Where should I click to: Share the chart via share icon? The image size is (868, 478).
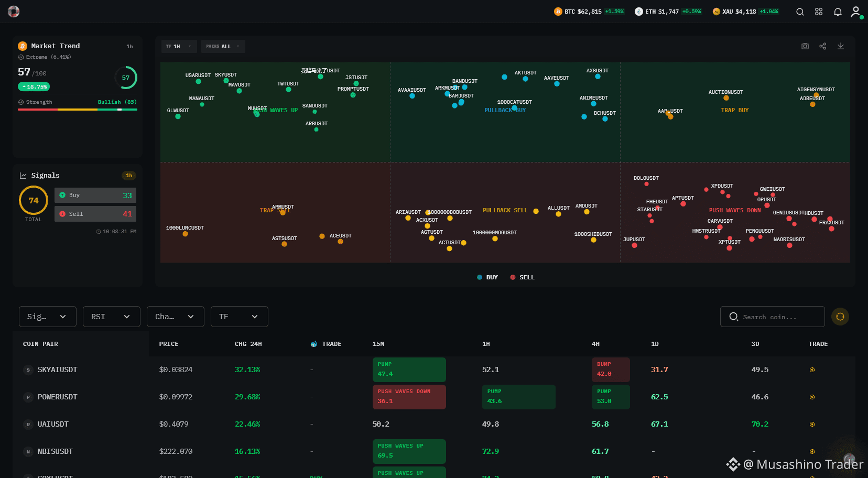[x=823, y=46]
